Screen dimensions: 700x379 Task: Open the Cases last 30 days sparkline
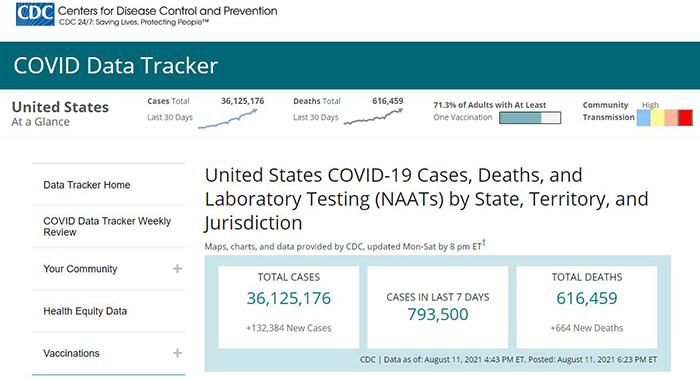point(228,119)
